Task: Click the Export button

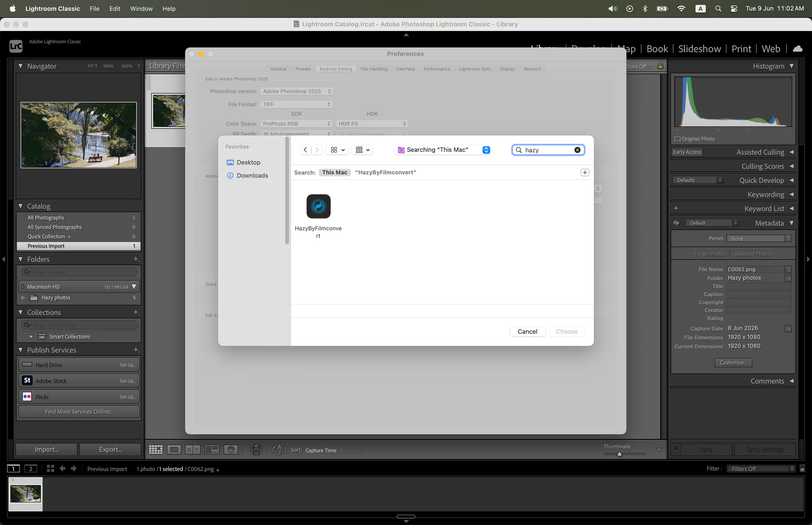Action: coord(110,449)
